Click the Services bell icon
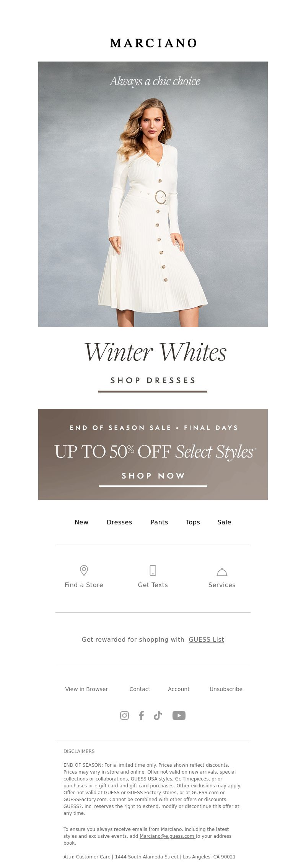This screenshot has width=306, height=868. click(222, 572)
